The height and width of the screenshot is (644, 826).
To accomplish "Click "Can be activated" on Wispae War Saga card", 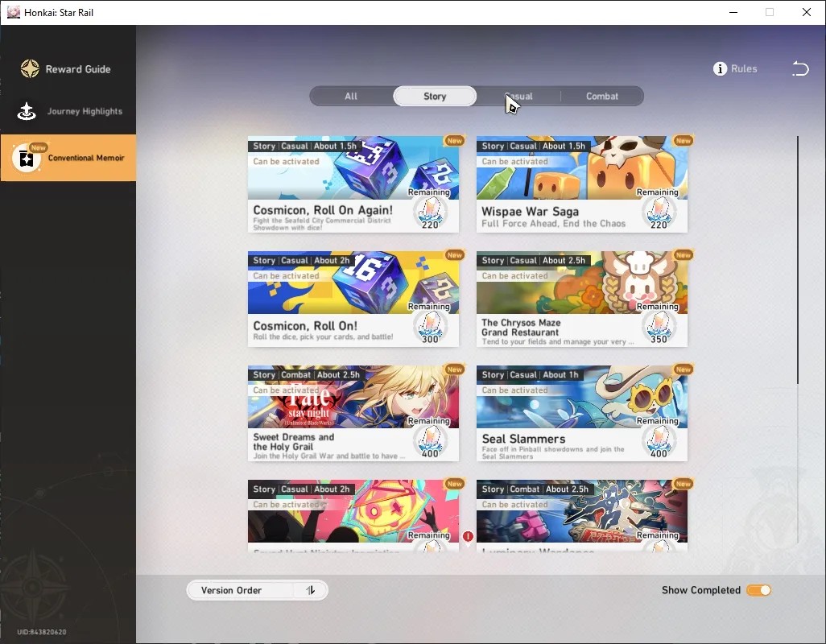I will (514, 162).
